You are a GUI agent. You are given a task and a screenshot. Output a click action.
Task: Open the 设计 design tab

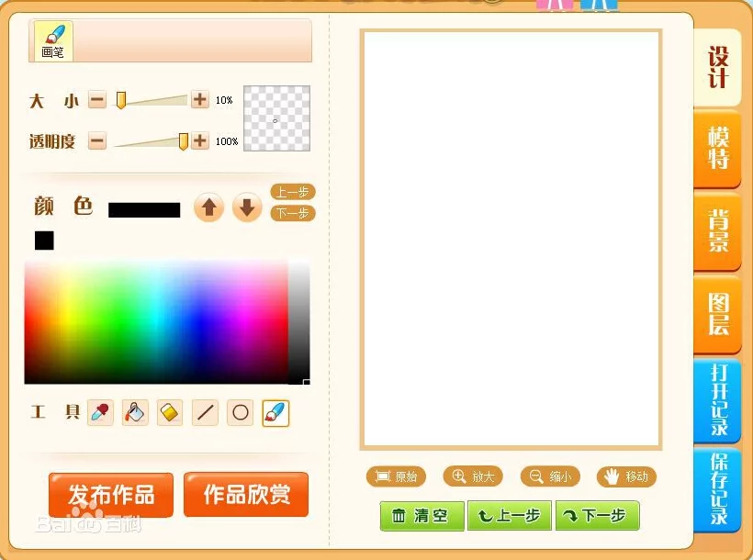717,68
